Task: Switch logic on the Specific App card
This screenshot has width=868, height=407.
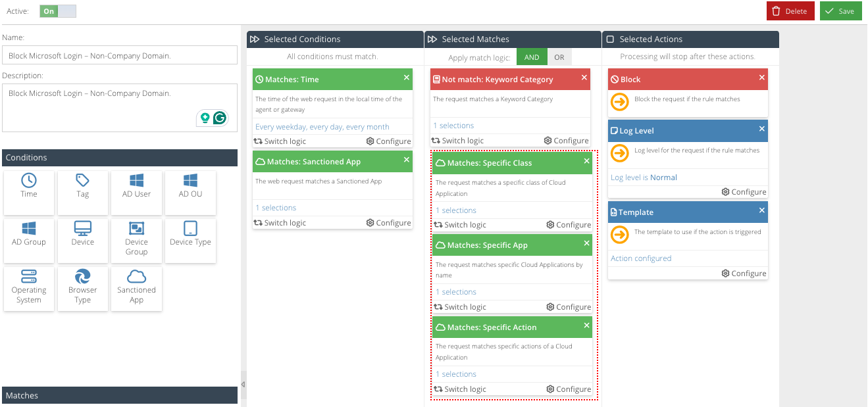Action: (x=460, y=307)
